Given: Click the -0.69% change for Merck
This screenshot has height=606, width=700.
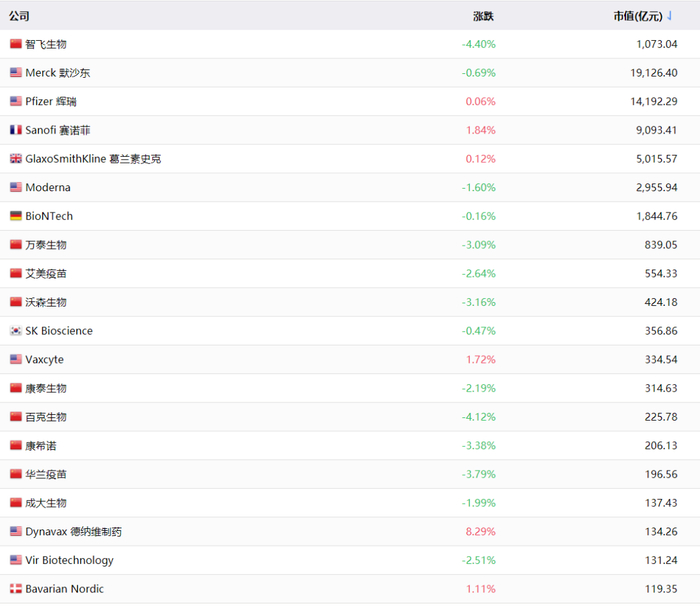Looking at the screenshot, I should coord(479,73).
